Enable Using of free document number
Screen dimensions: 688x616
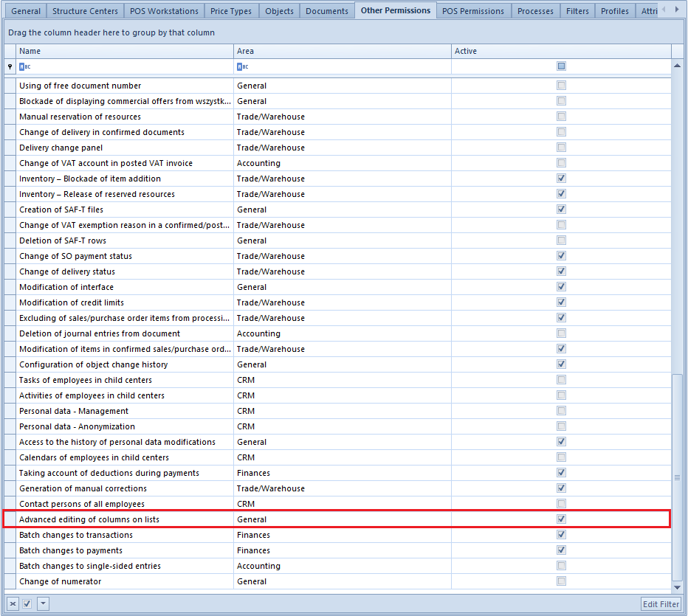coord(561,86)
